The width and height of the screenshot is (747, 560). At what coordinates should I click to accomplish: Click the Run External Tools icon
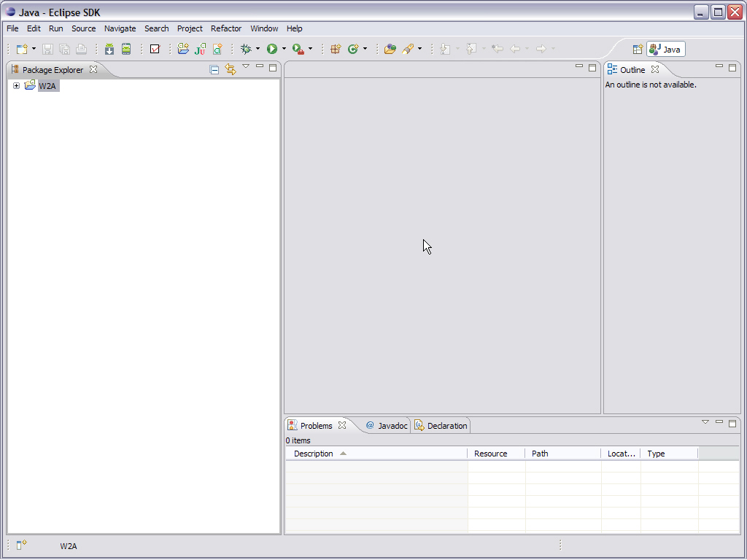(298, 49)
